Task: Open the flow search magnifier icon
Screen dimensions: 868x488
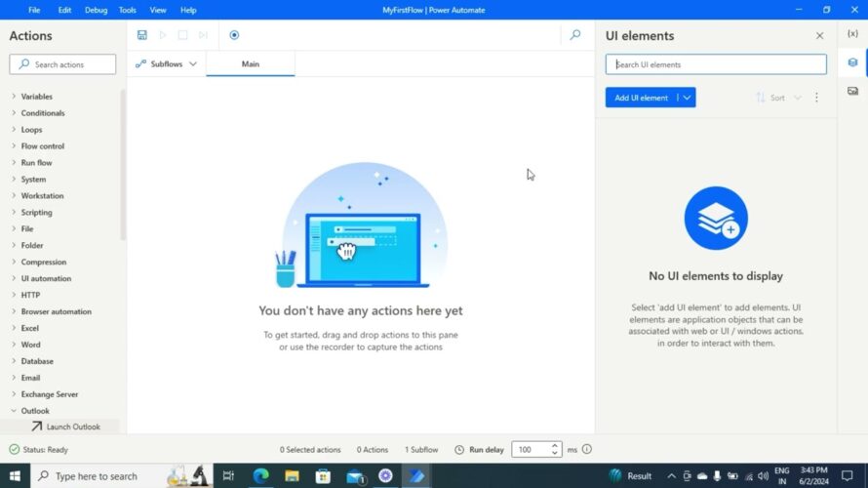Action: [575, 35]
